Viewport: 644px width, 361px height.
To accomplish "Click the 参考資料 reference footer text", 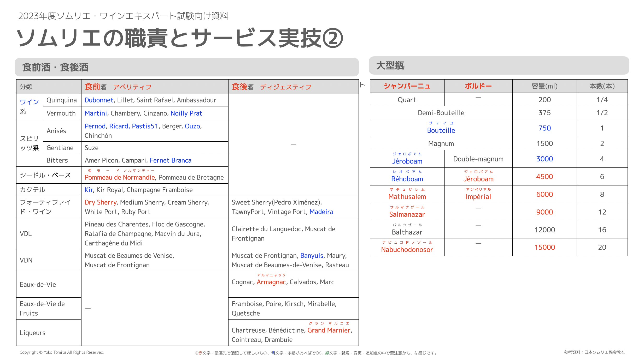I will point(594,352).
